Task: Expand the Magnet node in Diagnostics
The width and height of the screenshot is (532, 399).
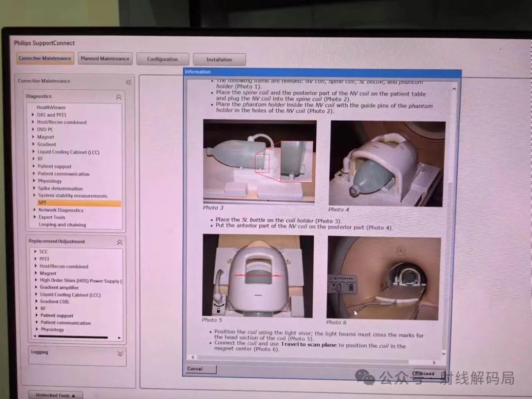Action: pyautogui.click(x=33, y=137)
